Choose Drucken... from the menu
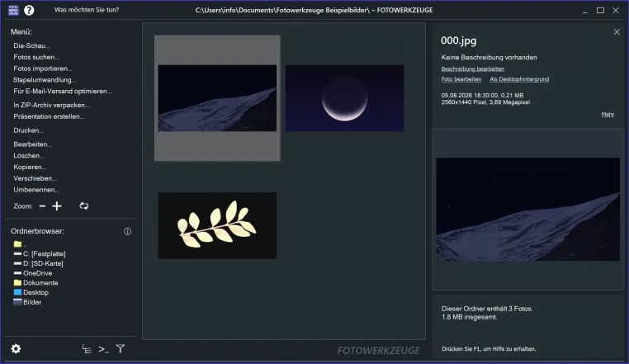629x364 pixels. 29,130
